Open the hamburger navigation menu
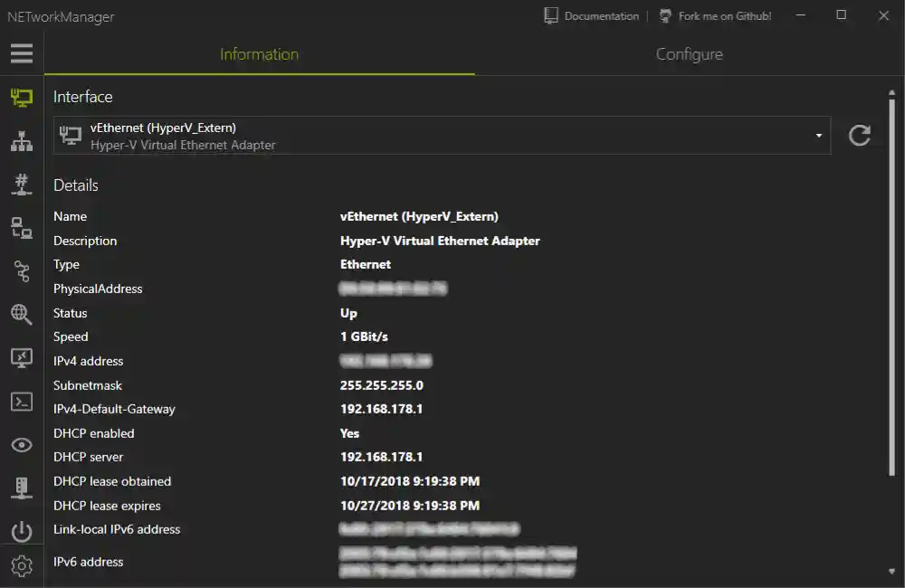 tap(21, 53)
